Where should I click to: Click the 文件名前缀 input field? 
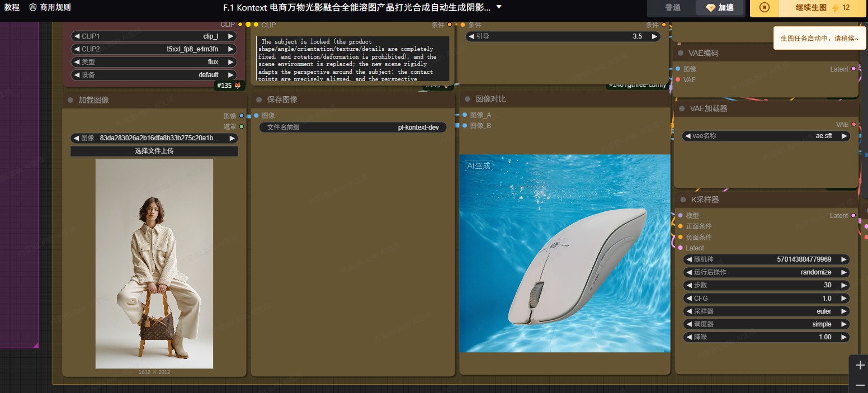pos(353,127)
